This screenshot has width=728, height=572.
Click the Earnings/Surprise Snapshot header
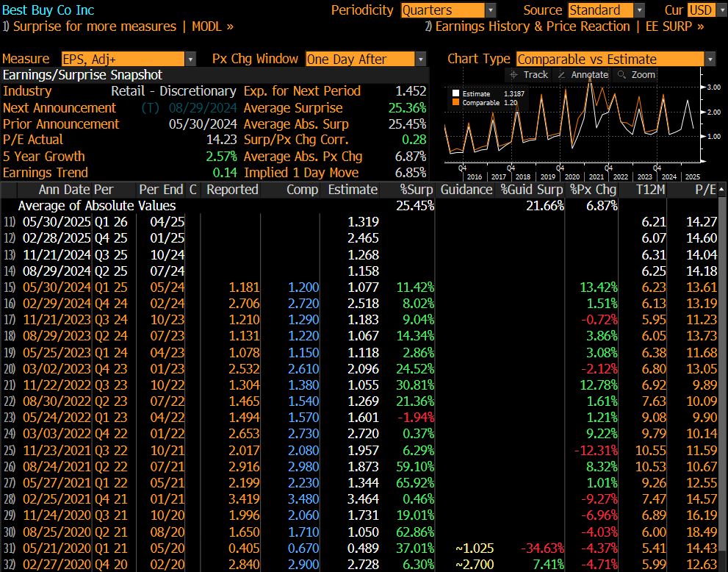coord(82,75)
